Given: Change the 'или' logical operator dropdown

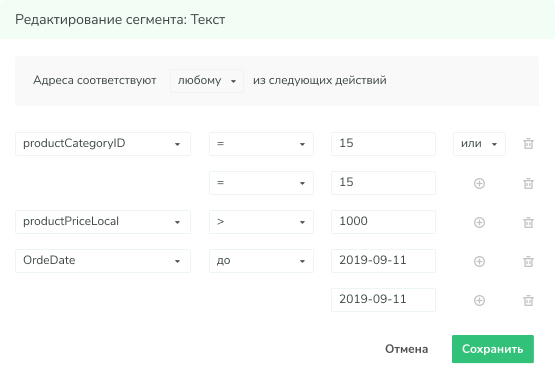Looking at the screenshot, I should tap(479, 144).
